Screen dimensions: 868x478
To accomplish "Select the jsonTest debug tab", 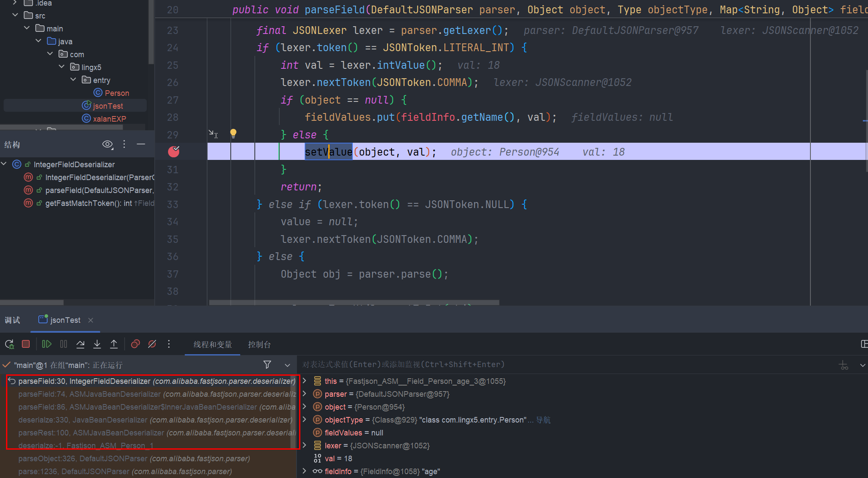I will (x=65, y=320).
